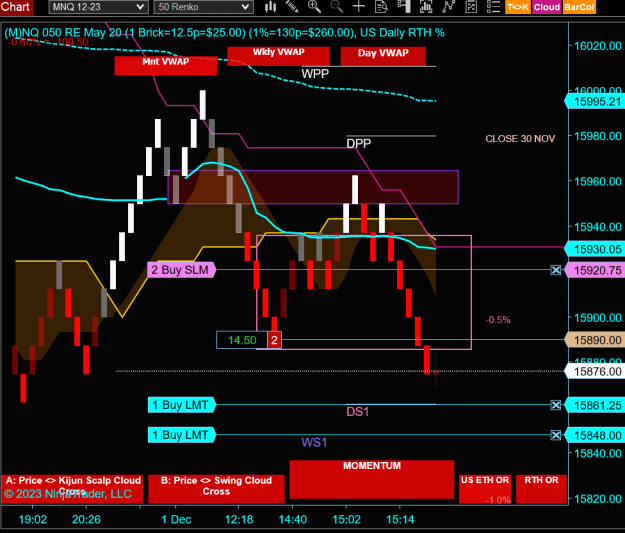Click the 15861.25 price marker

595,405
